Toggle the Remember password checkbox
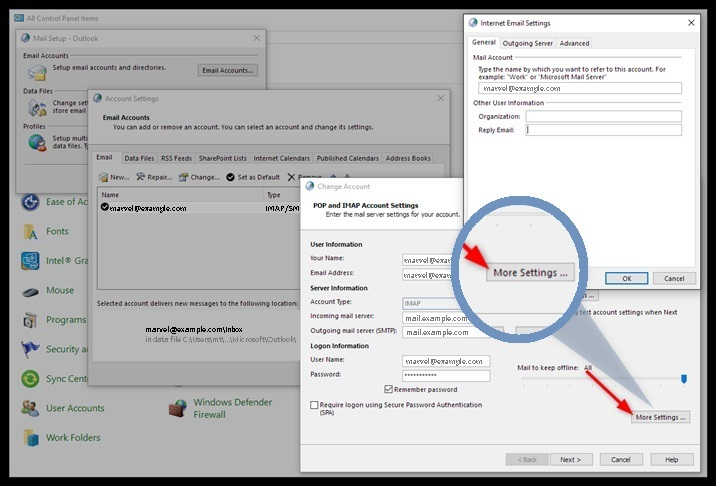Viewport: 716px width, 486px height. (x=389, y=389)
